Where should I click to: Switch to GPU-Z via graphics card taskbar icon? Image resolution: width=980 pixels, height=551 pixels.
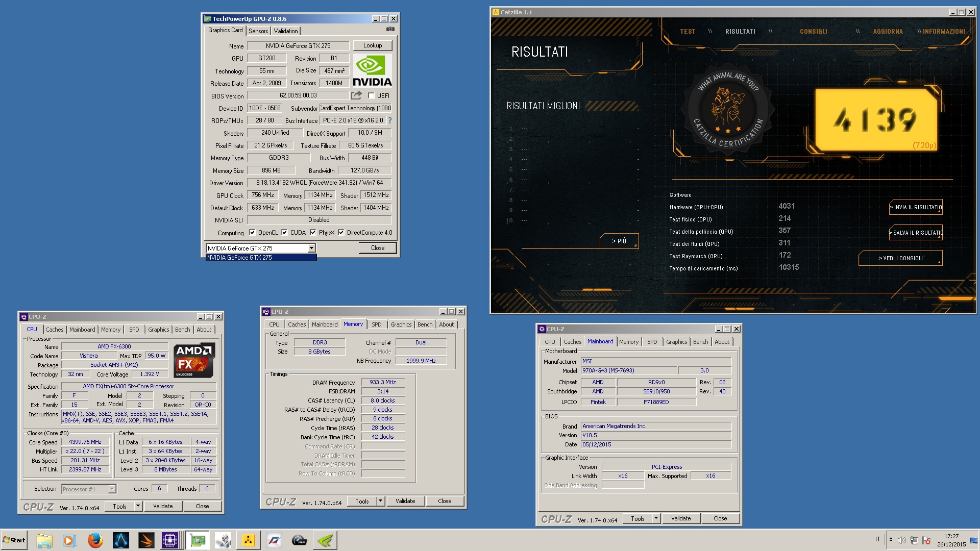(198, 540)
